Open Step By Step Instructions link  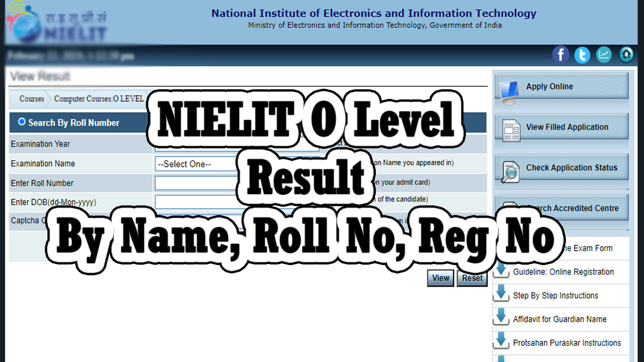coord(555,296)
